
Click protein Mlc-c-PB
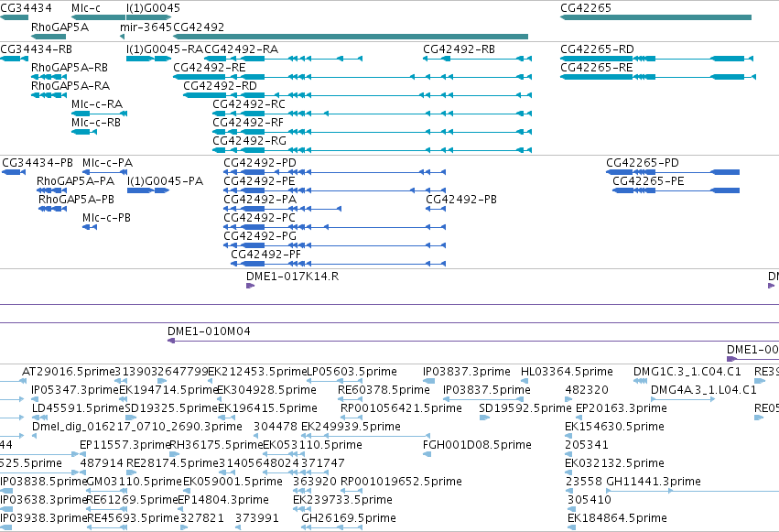90,227
